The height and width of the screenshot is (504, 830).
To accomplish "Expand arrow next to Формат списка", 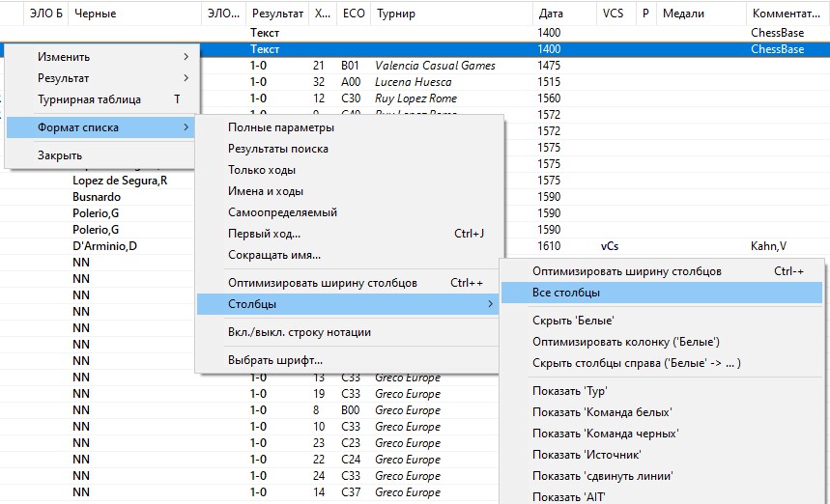I will tap(186, 127).
